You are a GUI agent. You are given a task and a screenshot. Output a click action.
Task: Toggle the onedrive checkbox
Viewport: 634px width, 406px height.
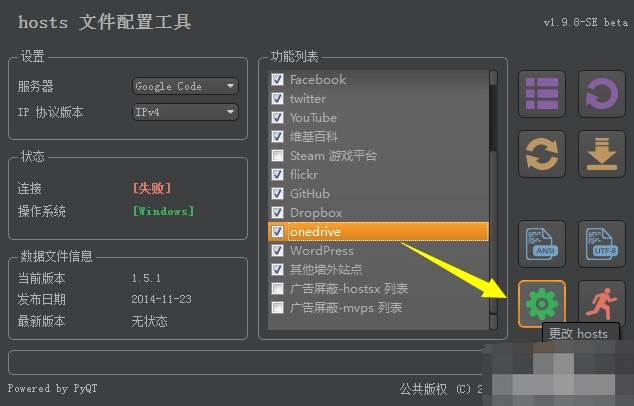tap(277, 231)
